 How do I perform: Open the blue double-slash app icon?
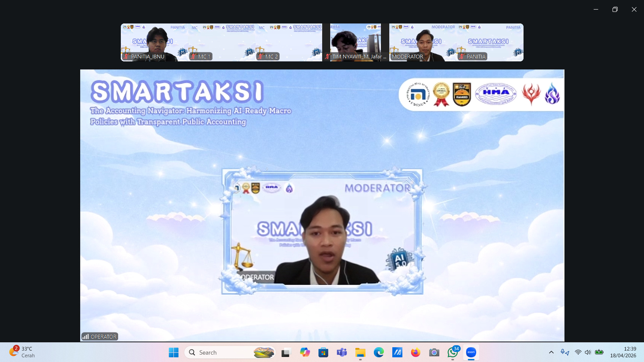[x=397, y=352]
